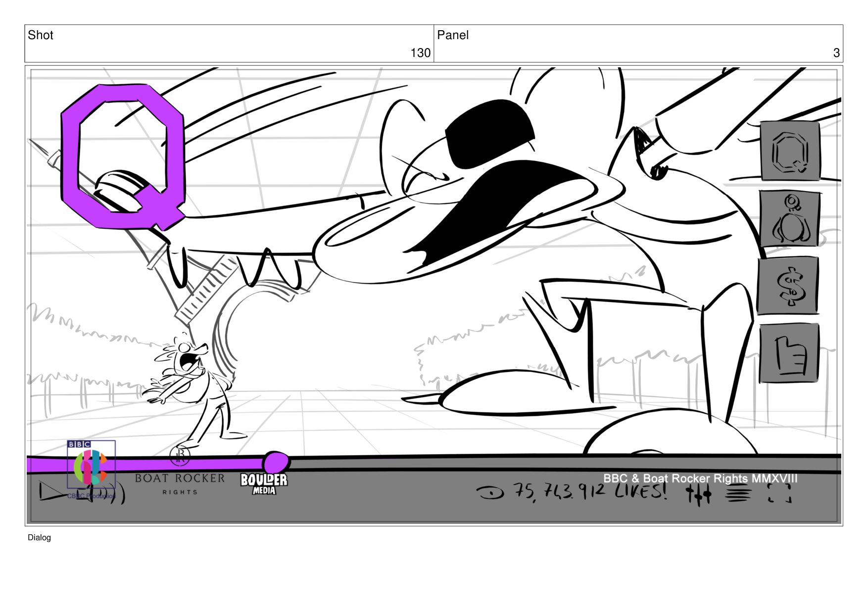Open the equalizer settings sliders icon
Screen dimensions: 868x614
pyautogui.click(x=698, y=494)
